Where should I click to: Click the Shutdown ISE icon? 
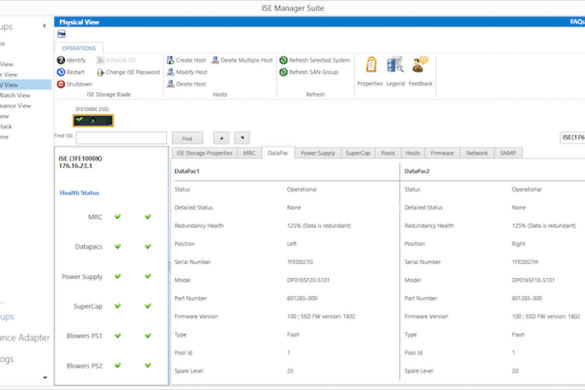click(x=61, y=84)
